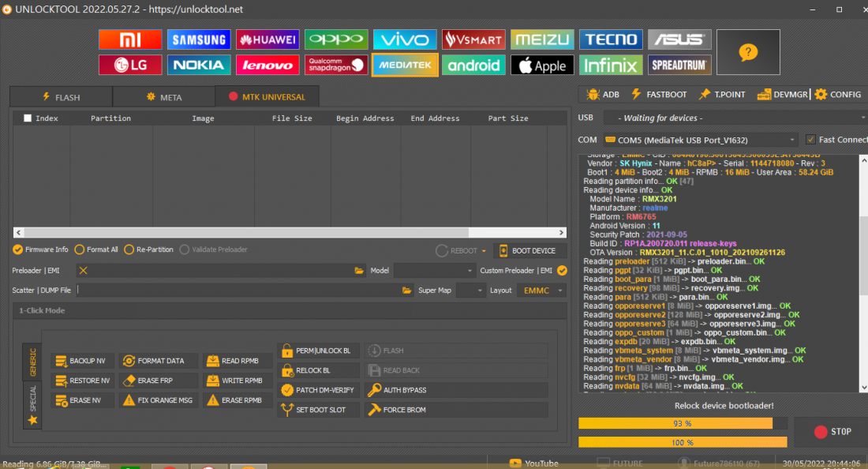
Task: Select the Infinix brand logo
Action: (x=611, y=65)
